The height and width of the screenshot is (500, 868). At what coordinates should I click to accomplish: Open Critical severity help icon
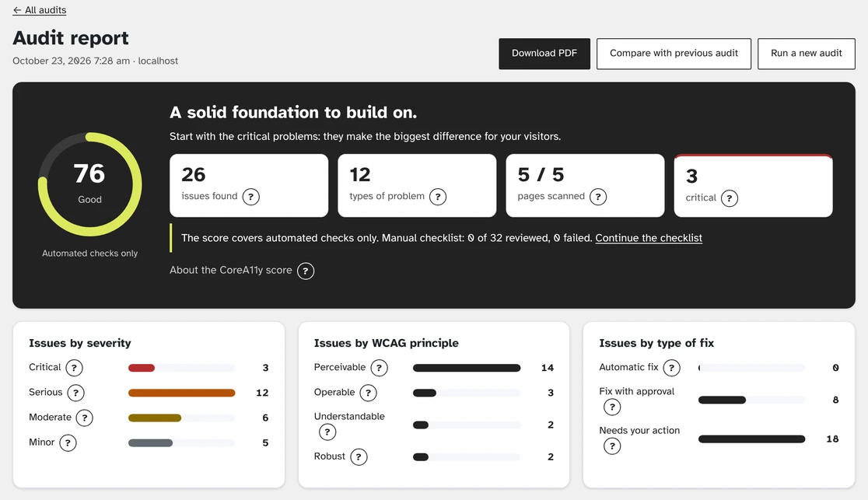pyautogui.click(x=74, y=368)
